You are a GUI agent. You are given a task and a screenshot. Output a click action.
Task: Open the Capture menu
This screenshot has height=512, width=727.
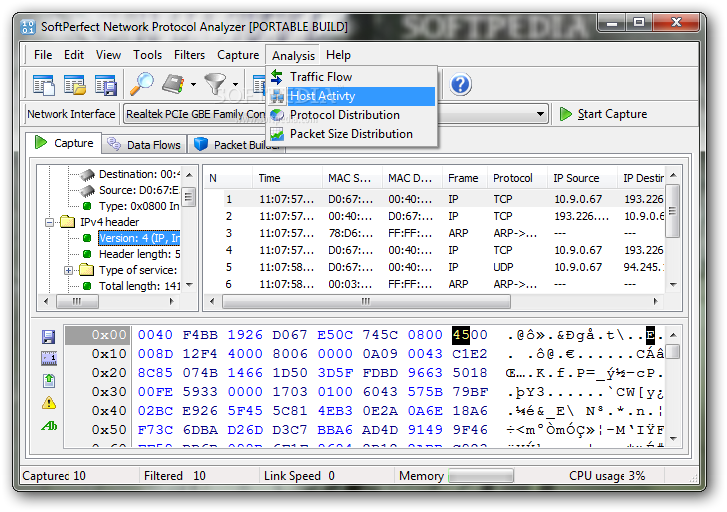[x=238, y=55]
